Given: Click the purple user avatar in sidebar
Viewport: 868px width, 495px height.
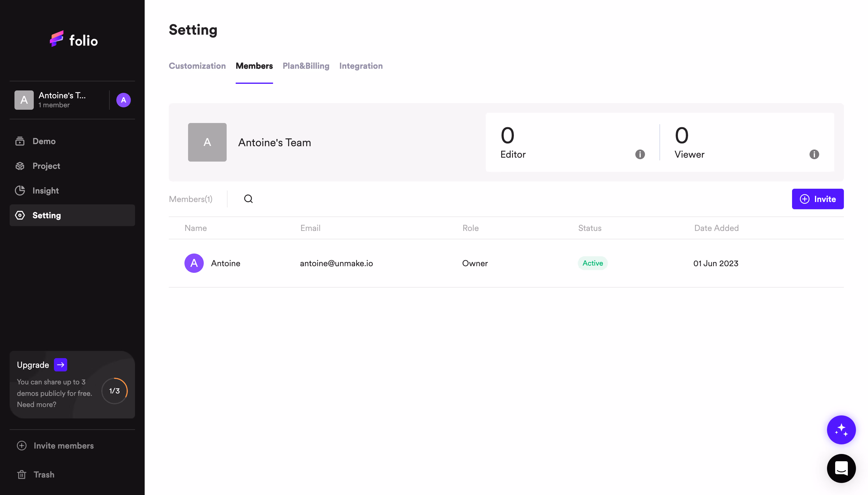Looking at the screenshot, I should click(x=123, y=100).
